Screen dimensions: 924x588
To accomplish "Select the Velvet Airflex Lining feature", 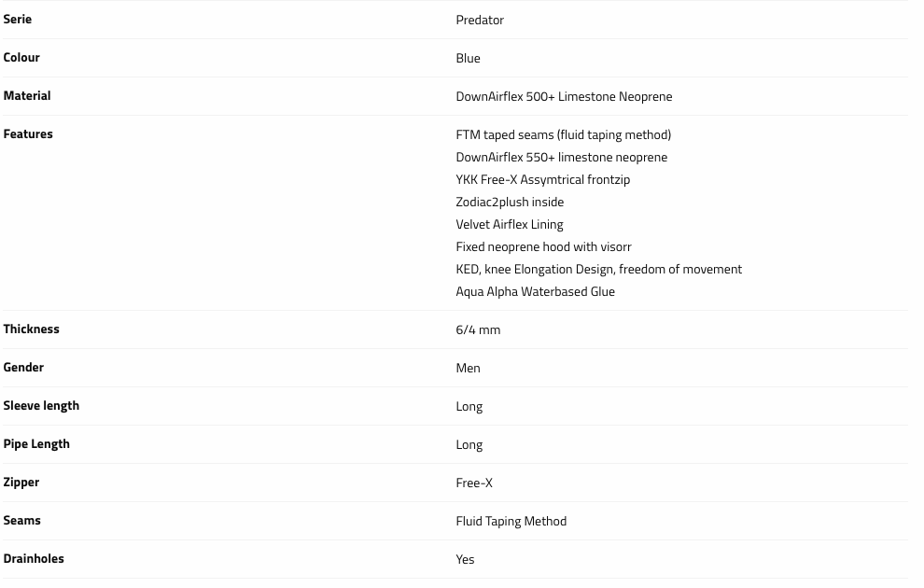I will coord(510,224).
